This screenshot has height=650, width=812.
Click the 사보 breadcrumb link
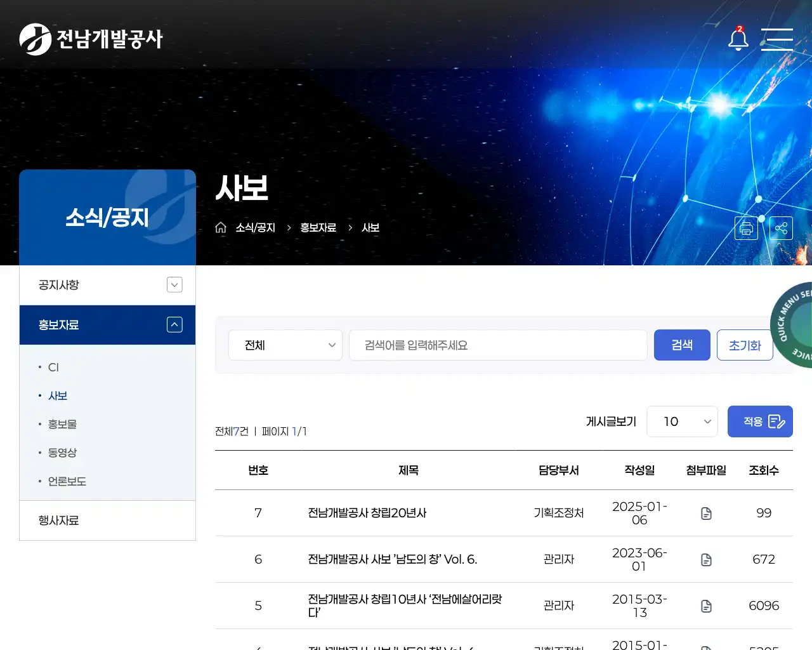tap(370, 228)
